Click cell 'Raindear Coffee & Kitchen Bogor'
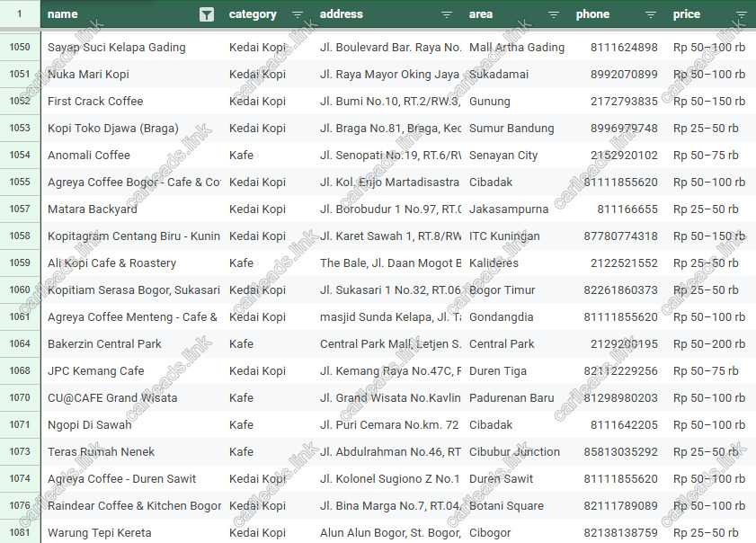Viewport: 756px width, 543px height. point(131,506)
